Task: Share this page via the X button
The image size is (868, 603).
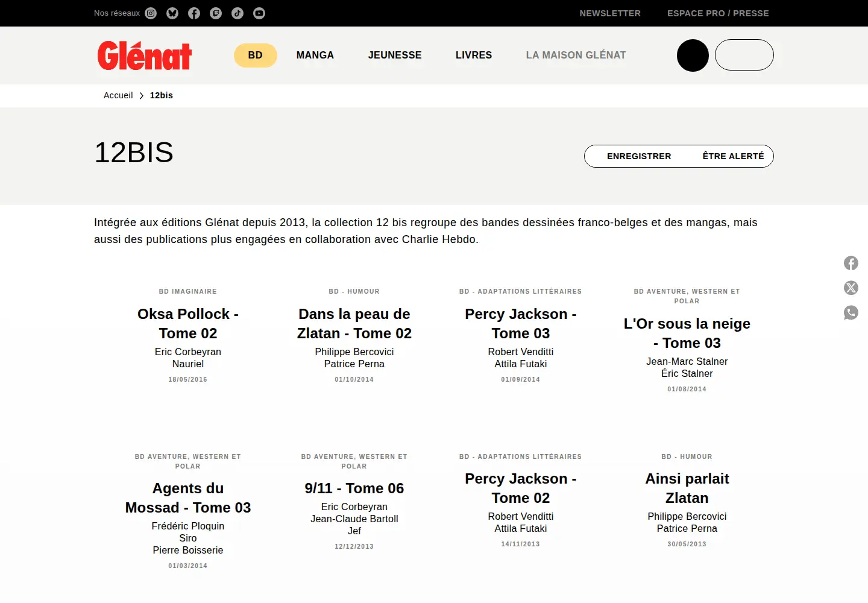Action: click(x=851, y=288)
